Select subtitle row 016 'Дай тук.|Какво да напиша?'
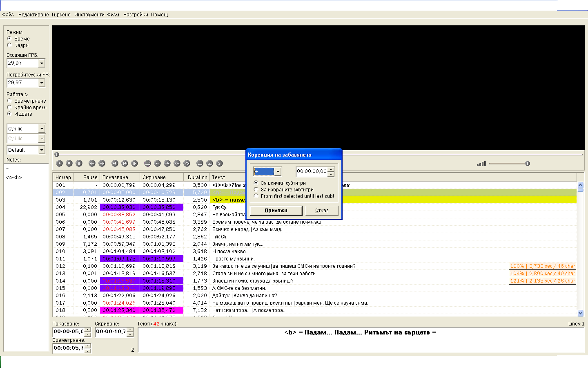The image size is (588, 368). click(315, 296)
